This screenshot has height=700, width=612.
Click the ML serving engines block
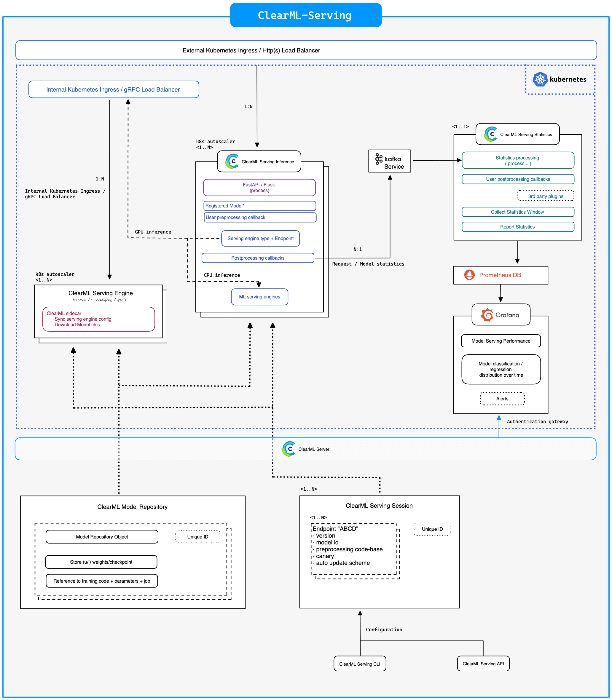[259, 297]
